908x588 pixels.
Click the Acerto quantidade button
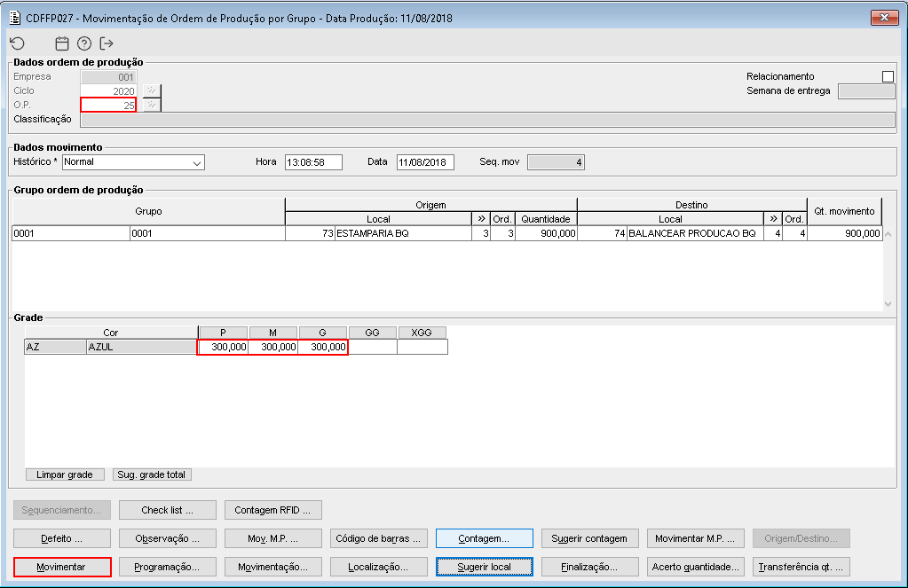pyautogui.click(x=696, y=567)
